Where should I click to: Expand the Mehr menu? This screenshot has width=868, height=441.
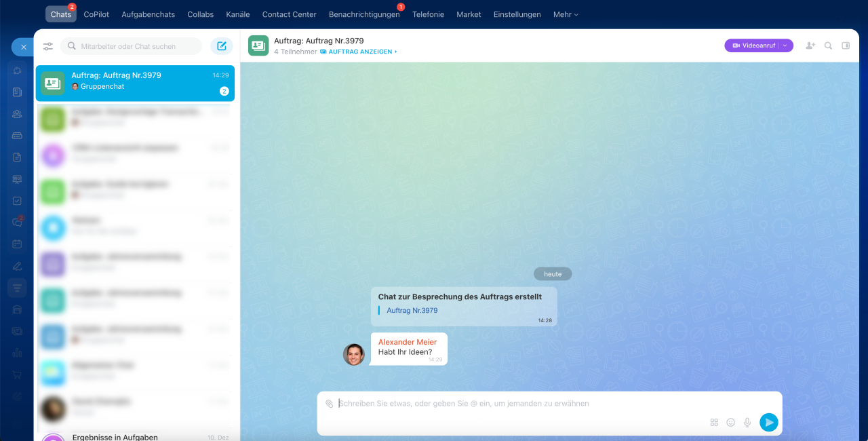566,14
